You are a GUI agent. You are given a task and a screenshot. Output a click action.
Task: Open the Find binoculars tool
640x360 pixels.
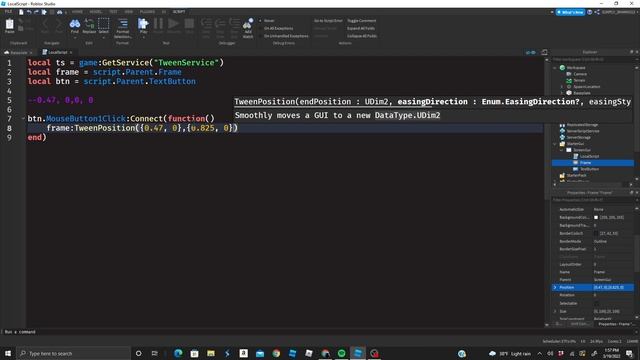[75, 25]
